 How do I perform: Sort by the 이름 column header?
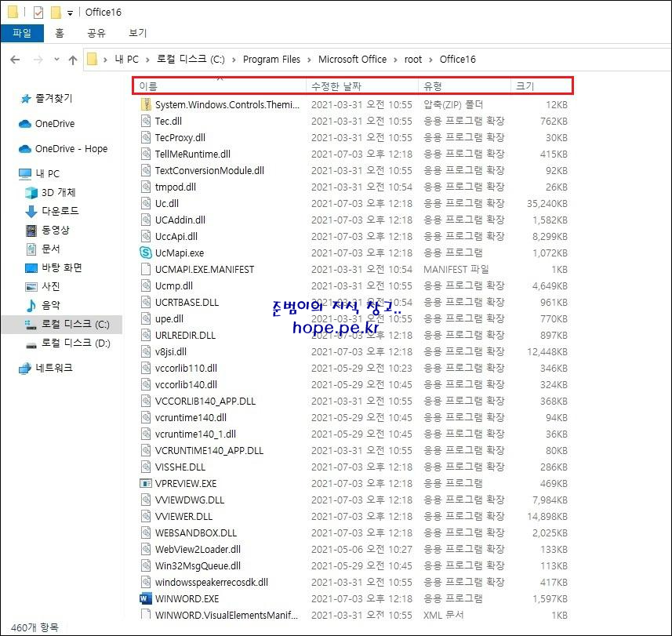(220, 86)
